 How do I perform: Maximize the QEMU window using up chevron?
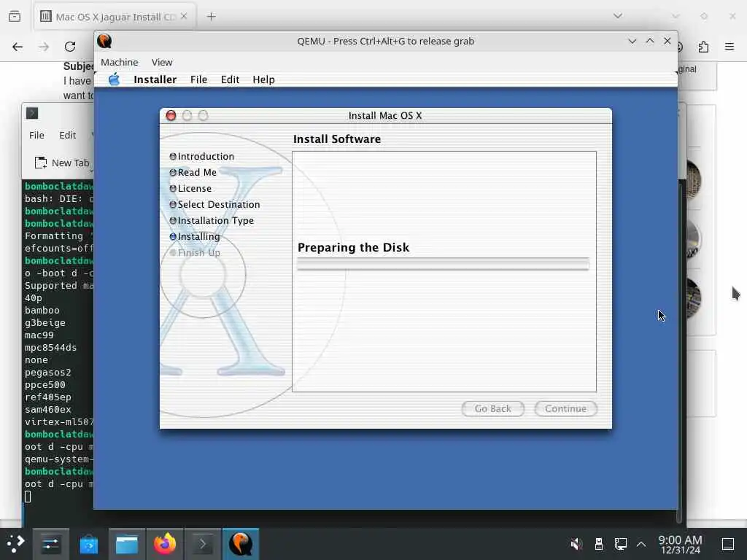point(650,41)
